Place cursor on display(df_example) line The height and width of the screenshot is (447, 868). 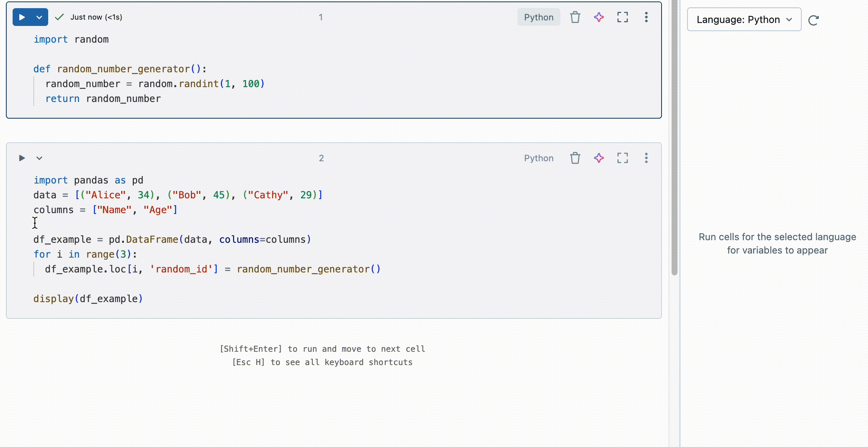point(88,299)
